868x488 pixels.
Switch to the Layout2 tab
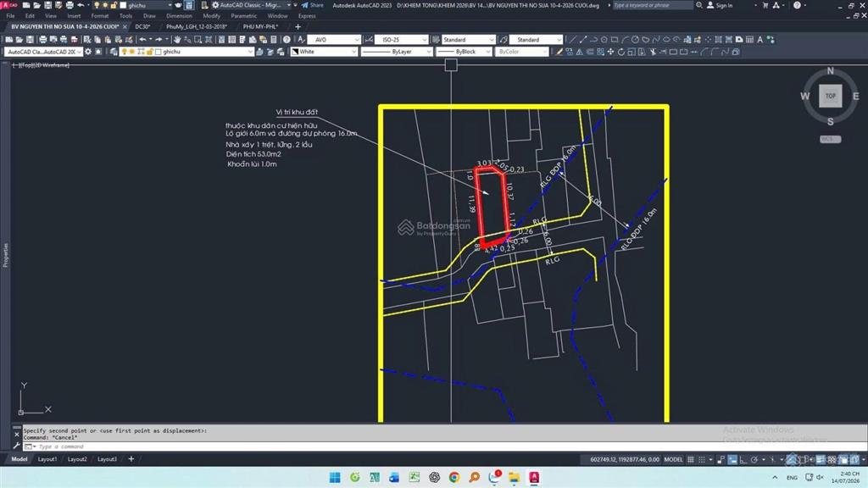pos(77,459)
